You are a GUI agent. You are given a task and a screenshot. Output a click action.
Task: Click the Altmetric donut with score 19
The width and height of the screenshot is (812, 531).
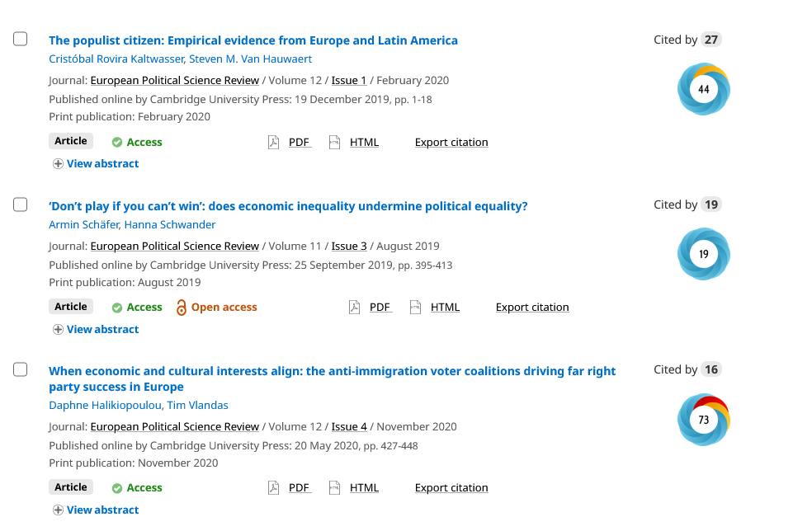[703, 254]
